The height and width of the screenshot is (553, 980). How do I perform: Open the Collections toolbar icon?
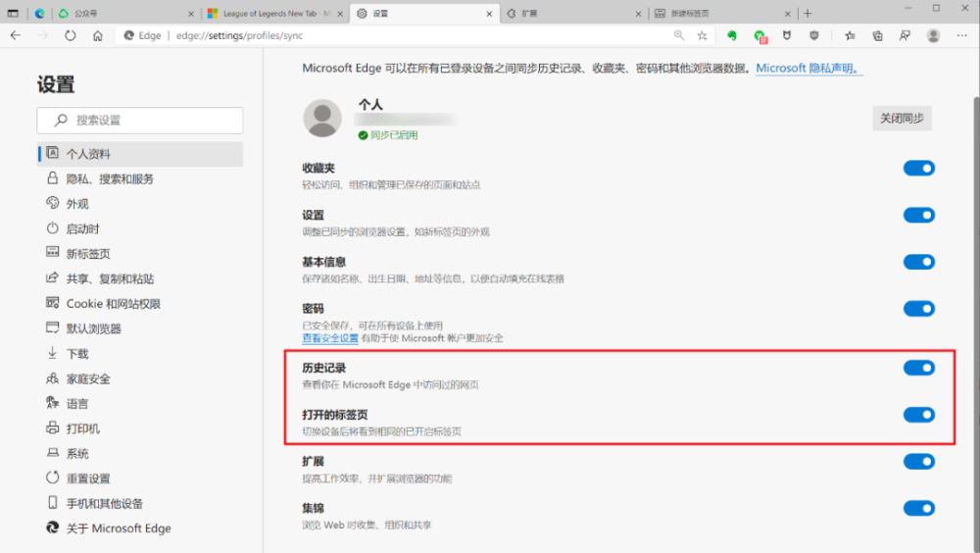877,35
